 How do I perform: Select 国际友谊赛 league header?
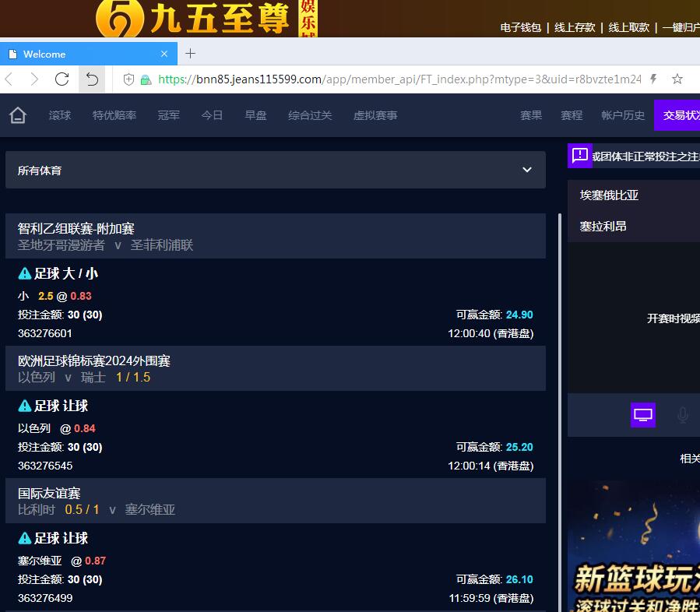[276, 501]
